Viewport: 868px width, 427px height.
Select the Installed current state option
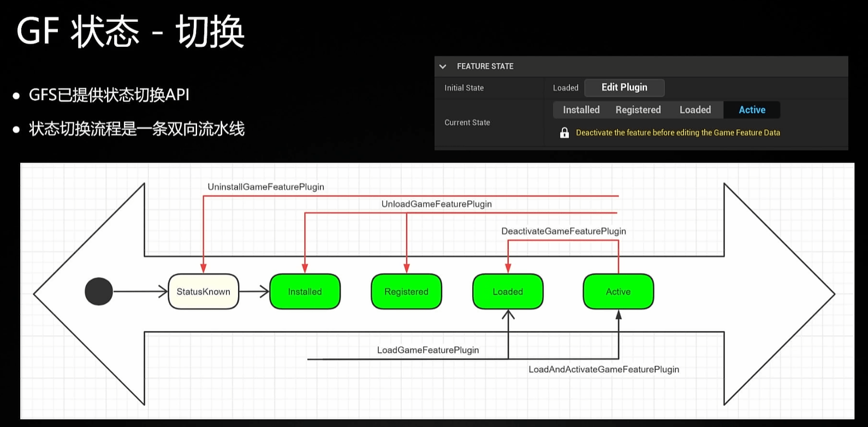point(581,110)
